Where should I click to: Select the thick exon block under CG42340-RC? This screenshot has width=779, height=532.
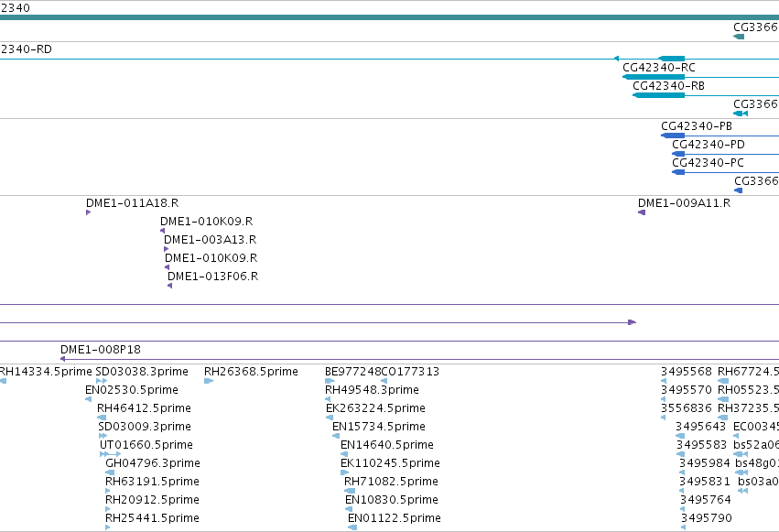(654, 77)
